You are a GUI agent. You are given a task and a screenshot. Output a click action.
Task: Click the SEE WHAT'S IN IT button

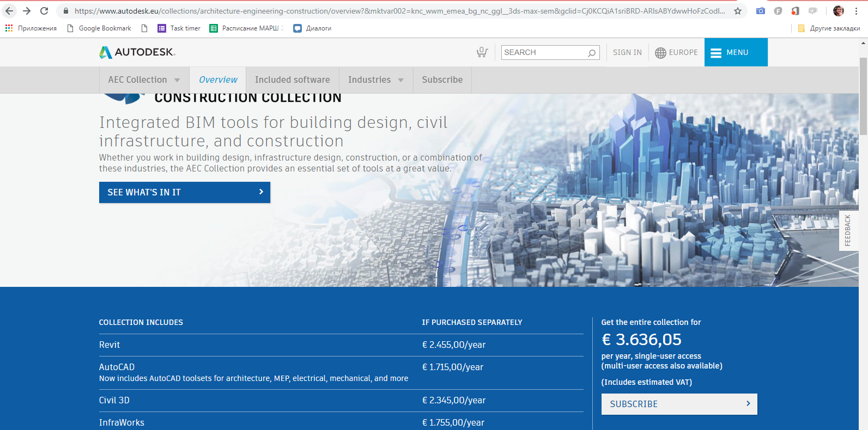tap(185, 192)
